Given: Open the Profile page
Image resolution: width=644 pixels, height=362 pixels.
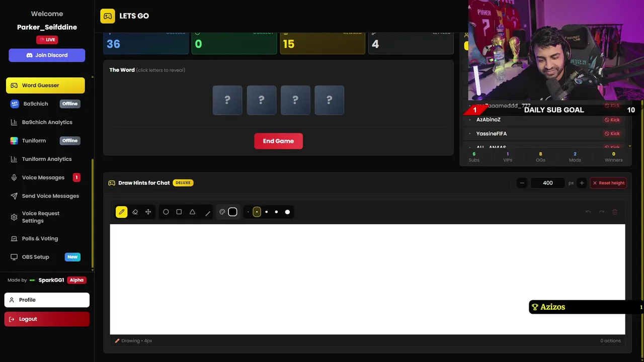Looking at the screenshot, I should (x=47, y=300).
